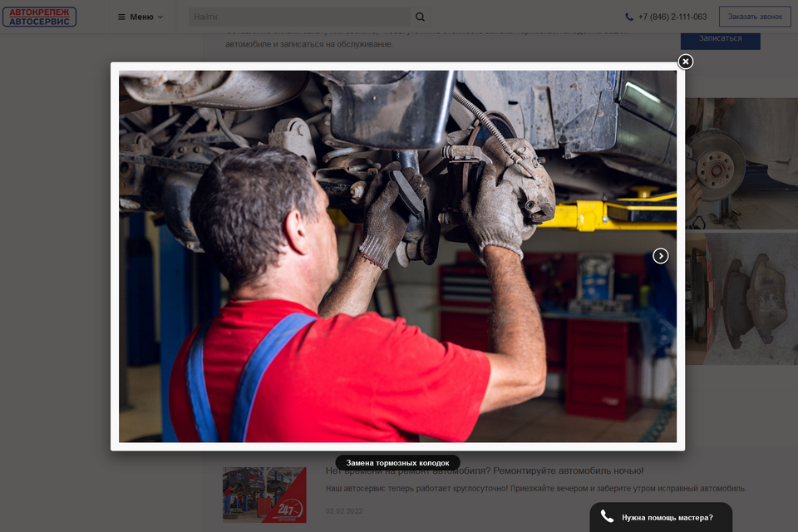Viewport: 798px width, 532px height.
Task: Click the Замена тормозных колодок caption
Action: (x=398, y=463)
